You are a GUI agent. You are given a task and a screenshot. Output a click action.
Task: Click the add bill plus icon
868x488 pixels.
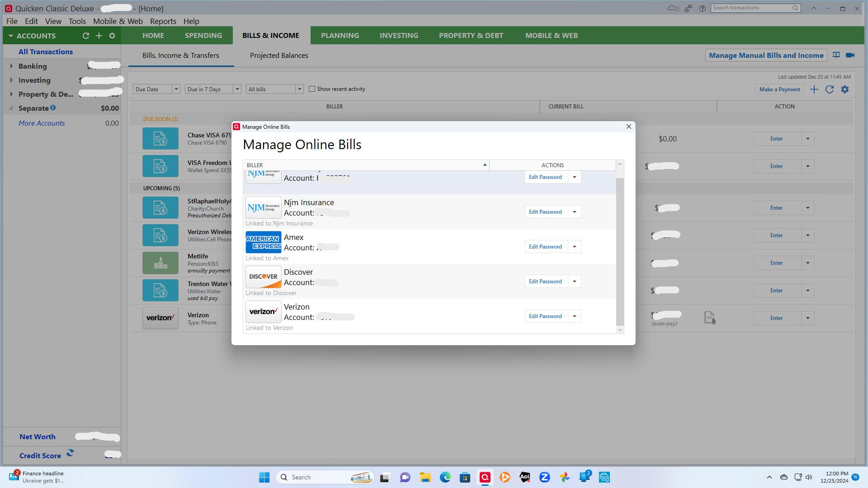[x=814, y=89]
